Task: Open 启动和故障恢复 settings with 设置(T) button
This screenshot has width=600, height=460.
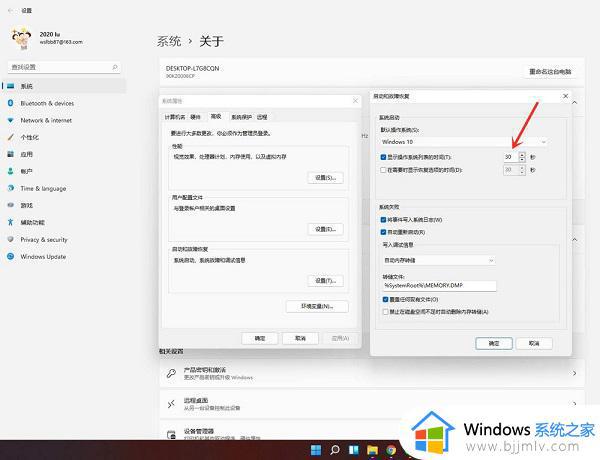Action: (325, 281)
